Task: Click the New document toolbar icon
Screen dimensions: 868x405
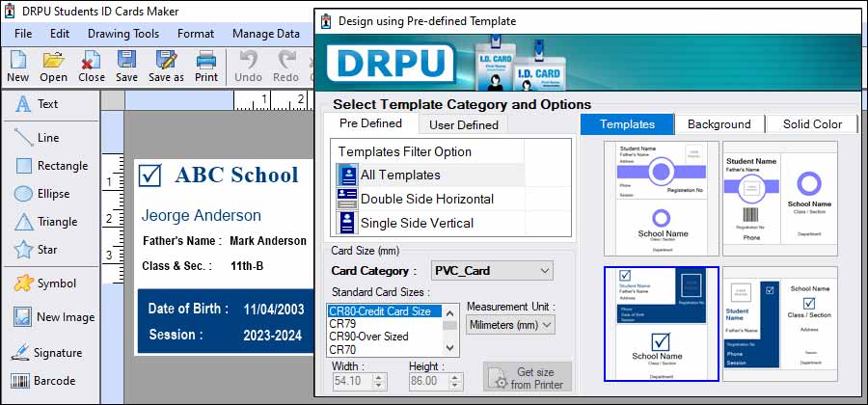Action: 17,60
